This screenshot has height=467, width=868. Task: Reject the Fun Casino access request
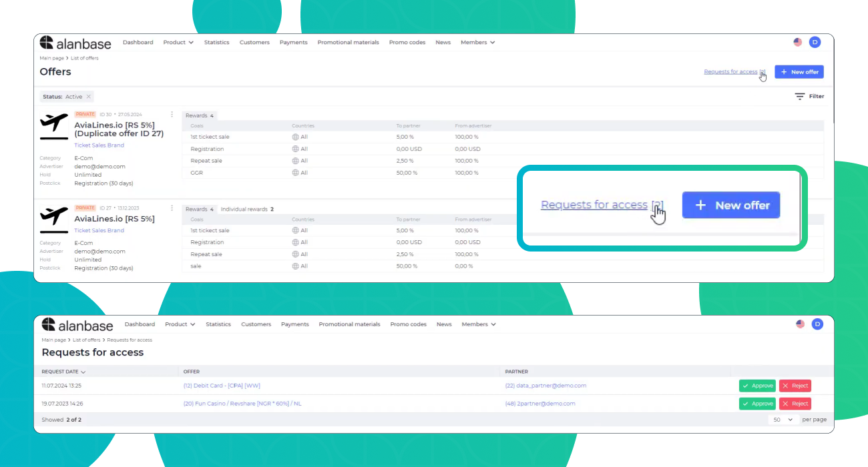(795, 404)
